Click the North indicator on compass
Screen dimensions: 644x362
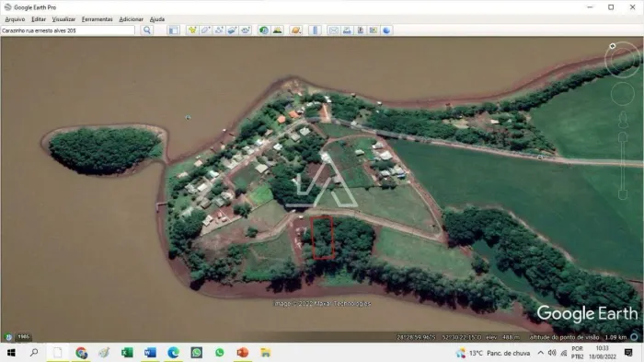point(613,46)
